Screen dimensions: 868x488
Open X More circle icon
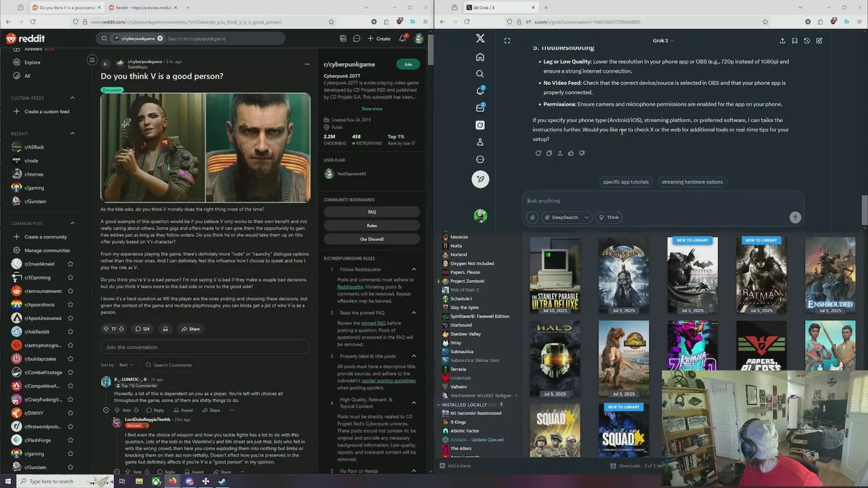coord(480,159)
